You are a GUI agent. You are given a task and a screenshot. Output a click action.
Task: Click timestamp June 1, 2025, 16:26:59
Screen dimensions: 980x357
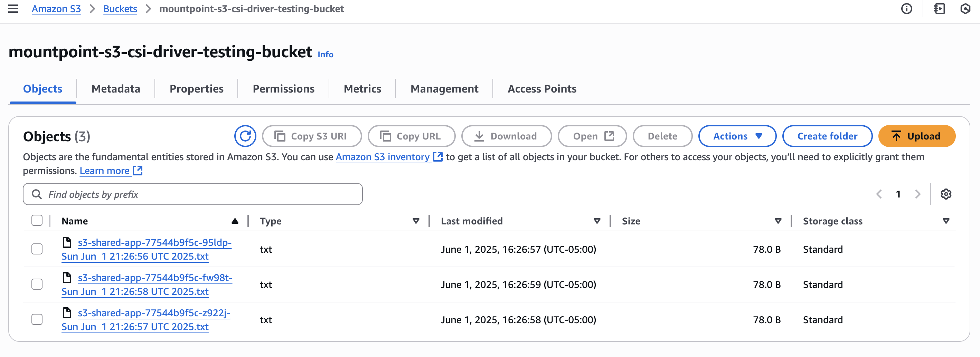point(519,284)
